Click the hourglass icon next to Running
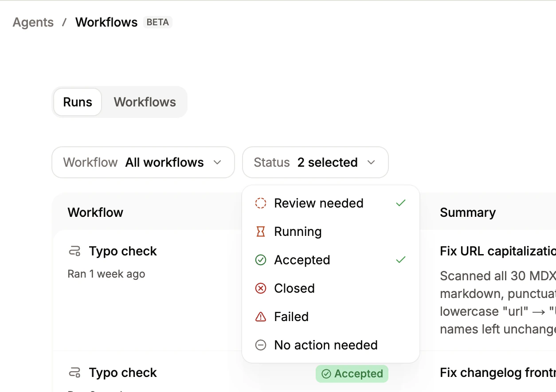This screenshot has height=392, width=556. click(x=261, y=231)
